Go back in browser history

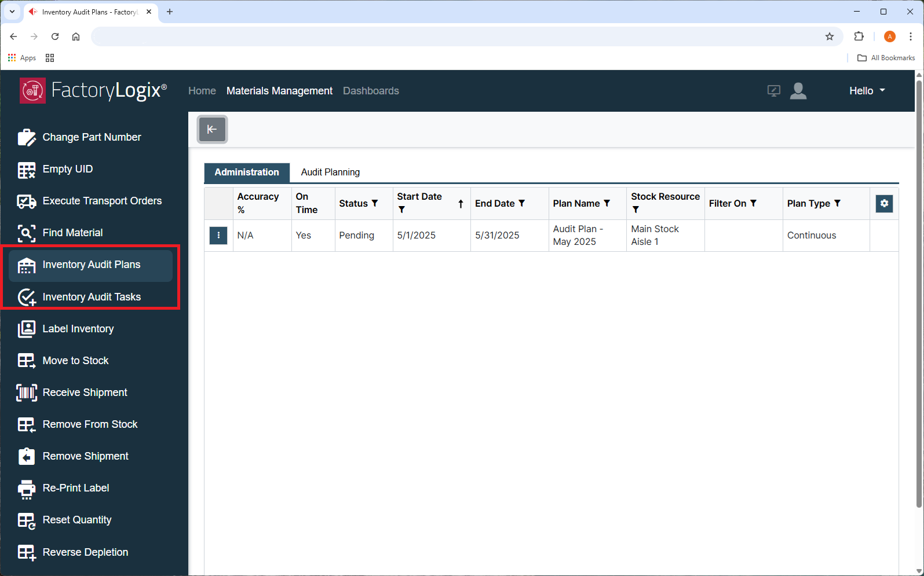(x=13, y=36)
